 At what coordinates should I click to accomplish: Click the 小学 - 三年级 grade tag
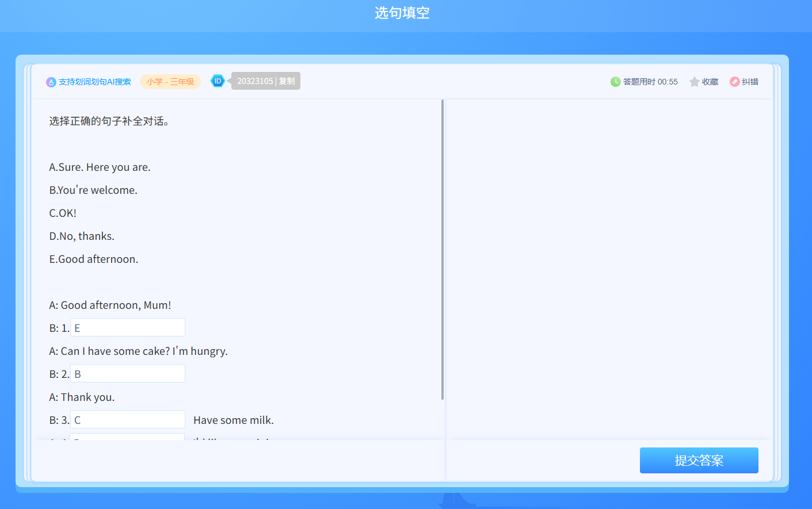point(170,82)
